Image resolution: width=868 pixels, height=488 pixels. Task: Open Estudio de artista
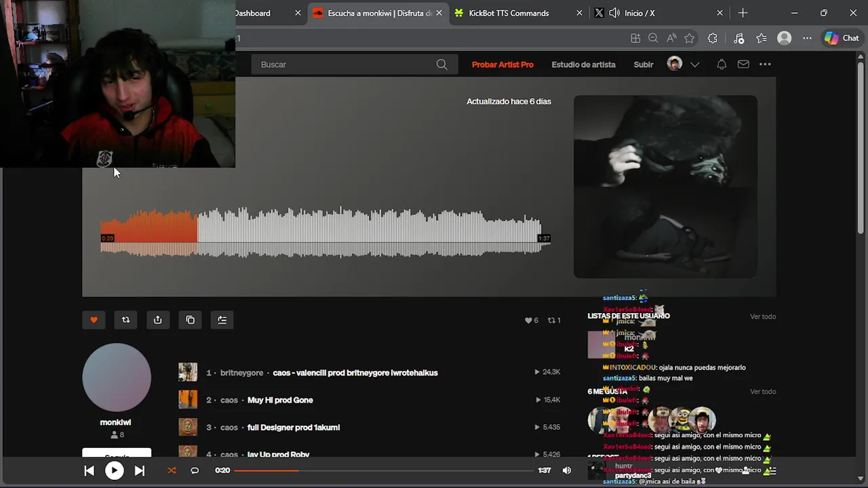[583, 64]
